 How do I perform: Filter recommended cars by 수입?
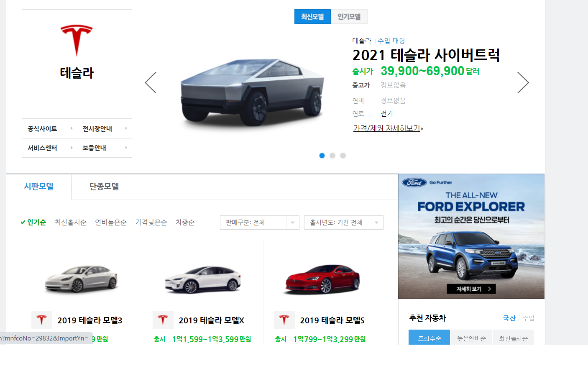528,318
